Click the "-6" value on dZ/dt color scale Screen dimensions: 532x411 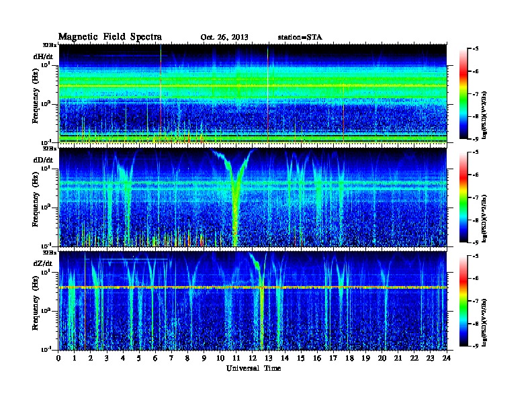[x=476, y=278]
